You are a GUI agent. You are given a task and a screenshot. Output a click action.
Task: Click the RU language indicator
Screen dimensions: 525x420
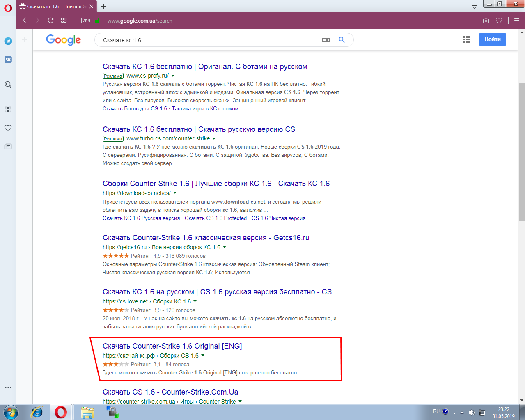click(x=436, y=411)
